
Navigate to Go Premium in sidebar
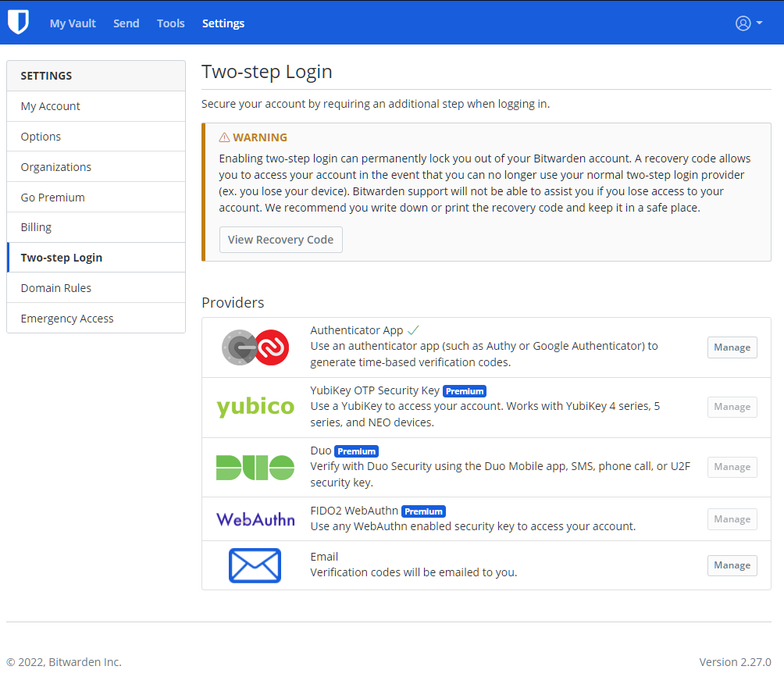pos(53,198)
